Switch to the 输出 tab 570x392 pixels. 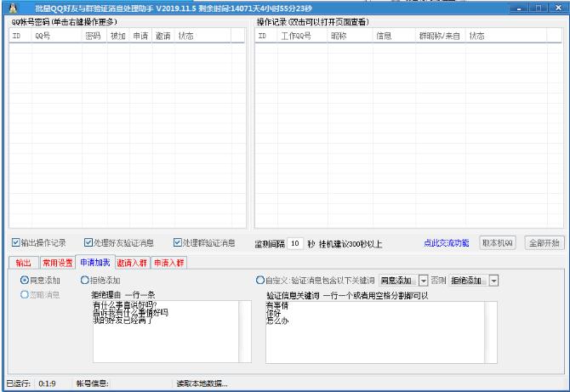(x=24, y=263)
